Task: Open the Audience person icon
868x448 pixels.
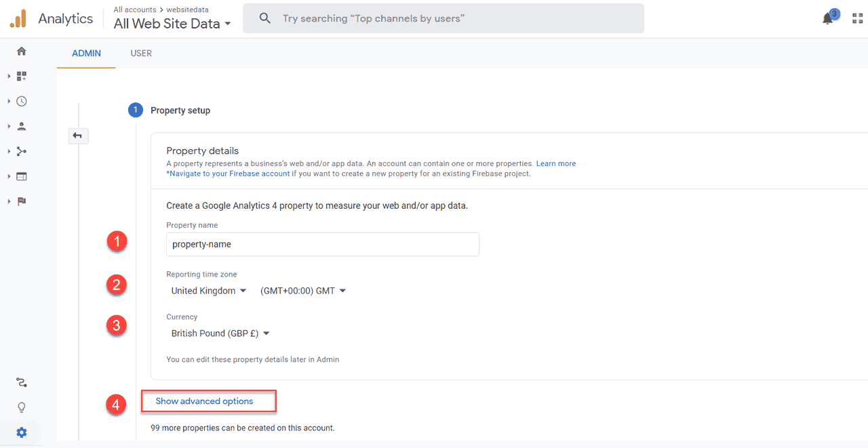Action: 22,126
